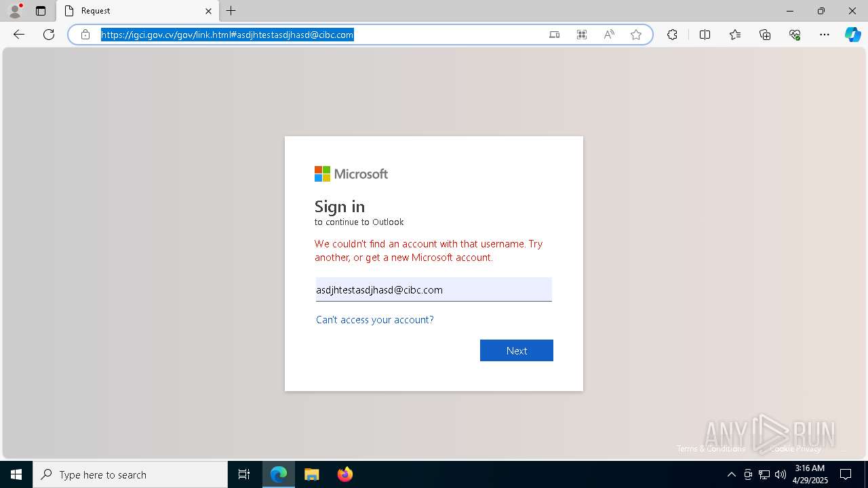Click the Microsoft logo
The height and width of the screenshot is (488, 868).
tap(351, 174)
